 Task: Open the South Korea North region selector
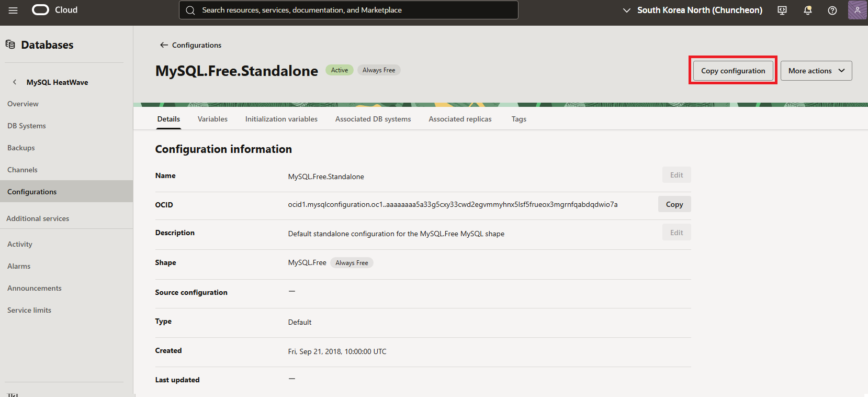[692, 10]
